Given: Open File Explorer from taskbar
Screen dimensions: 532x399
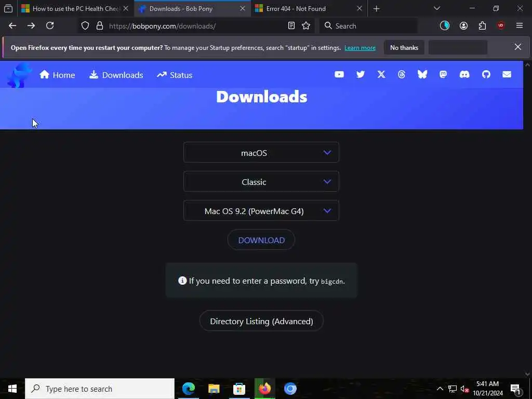Looking at the screenshot, I should tap(214, 389).
